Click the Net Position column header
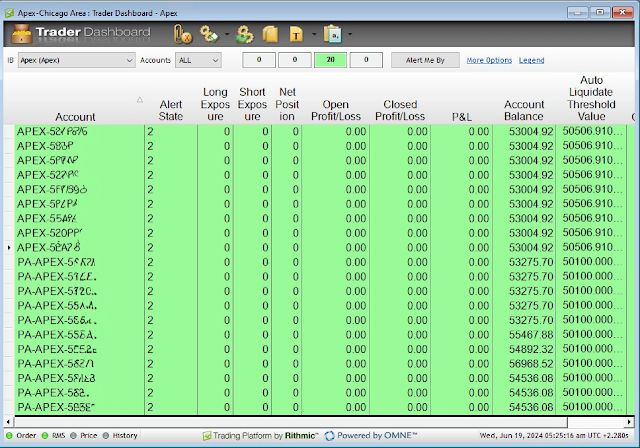This screenshot has width=640, height=448. point(287,104)
